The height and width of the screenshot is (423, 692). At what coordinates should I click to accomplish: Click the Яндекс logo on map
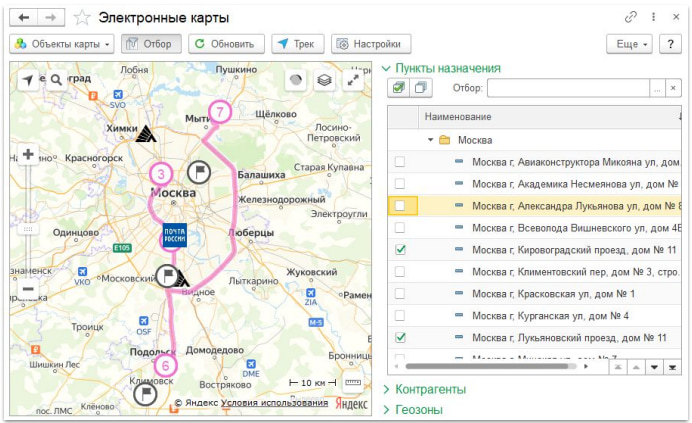pos(351,404)
